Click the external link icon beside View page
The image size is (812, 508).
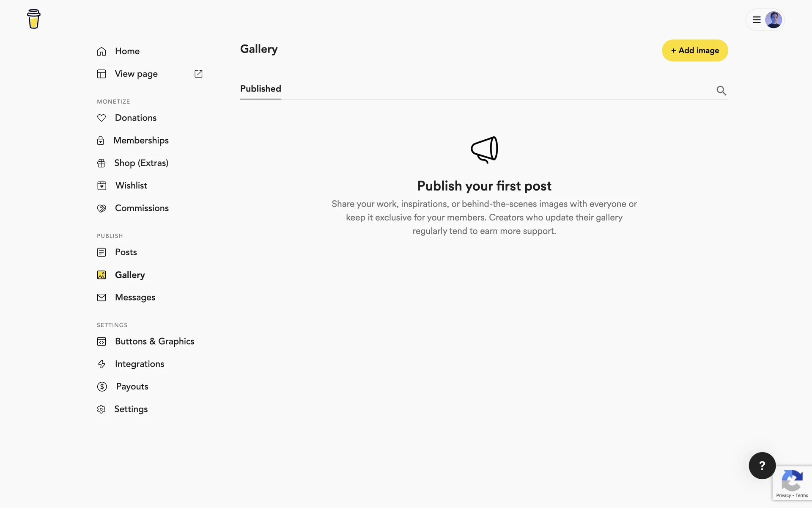[198, 74]
